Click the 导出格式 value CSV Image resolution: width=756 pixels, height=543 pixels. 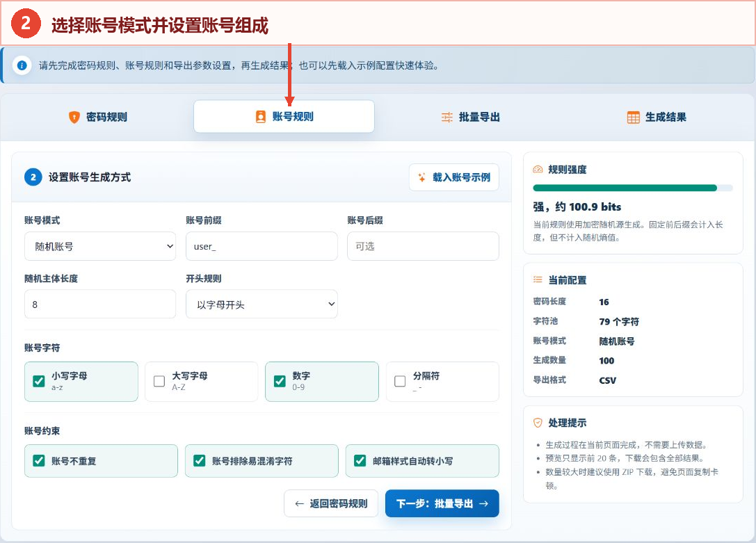point(607,380)
